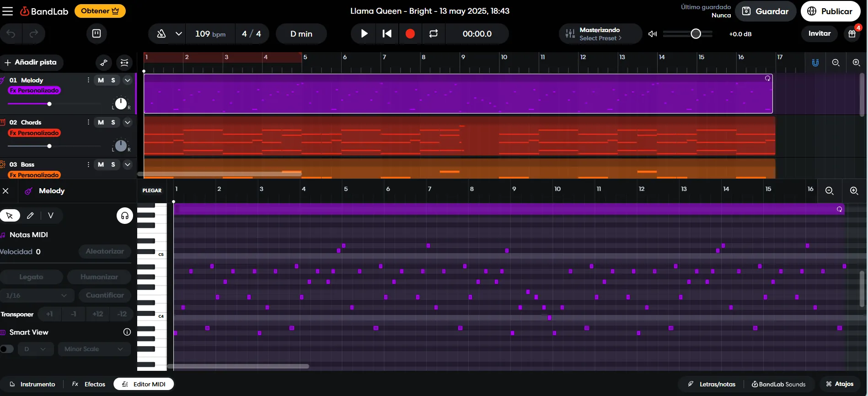The height and width of the screenshot is (396, 868).
Task: Open the Letras/notas panel
Action: click(712, 384)
